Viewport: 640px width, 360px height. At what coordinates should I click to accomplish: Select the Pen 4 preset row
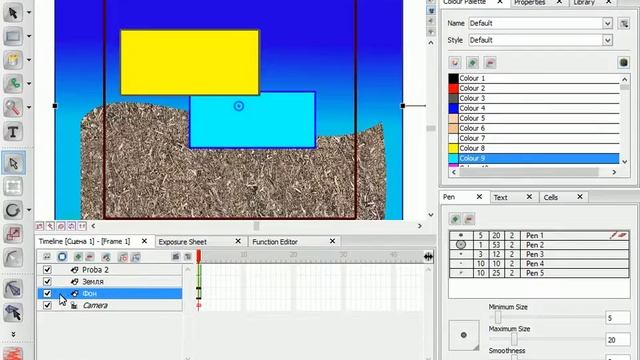pyautogui.click(x=539, y=264)
